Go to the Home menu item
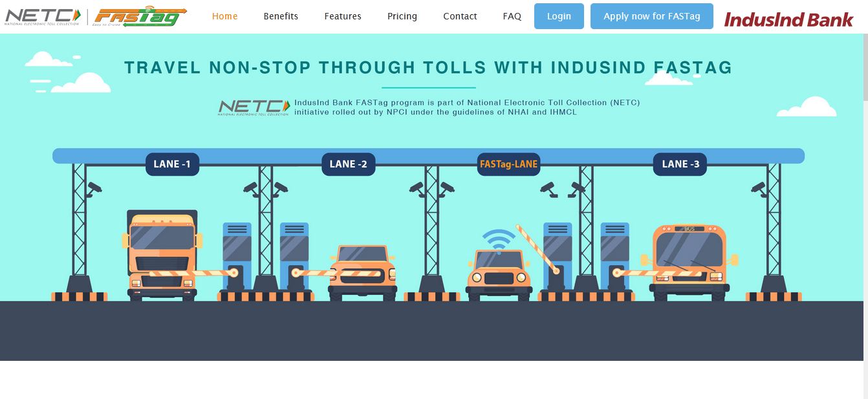The width and height of the screenshot is (868, 399). [x=224, y=16]
